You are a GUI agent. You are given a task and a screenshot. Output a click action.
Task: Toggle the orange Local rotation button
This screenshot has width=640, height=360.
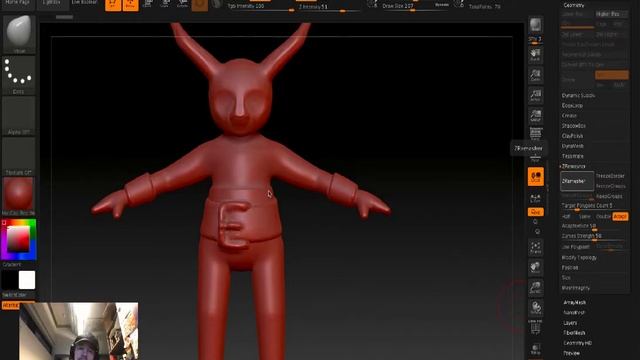[536, 177]
